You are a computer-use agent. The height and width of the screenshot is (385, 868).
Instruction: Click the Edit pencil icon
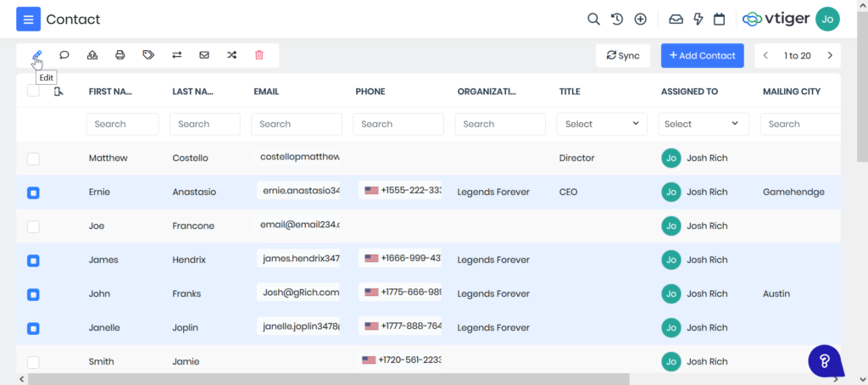(x=36, y=55)
